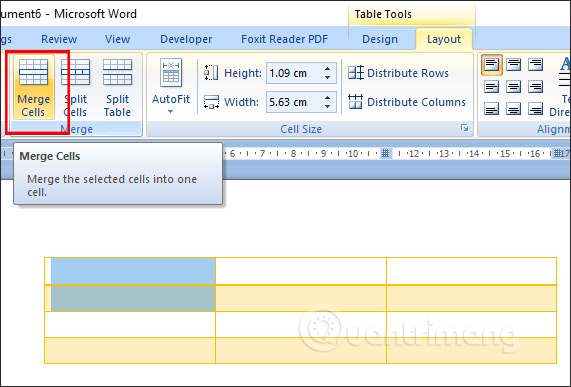This screenshot has width=571, height=387.
Task: Choose Align Center alignment
Action: tap(513, 87)
